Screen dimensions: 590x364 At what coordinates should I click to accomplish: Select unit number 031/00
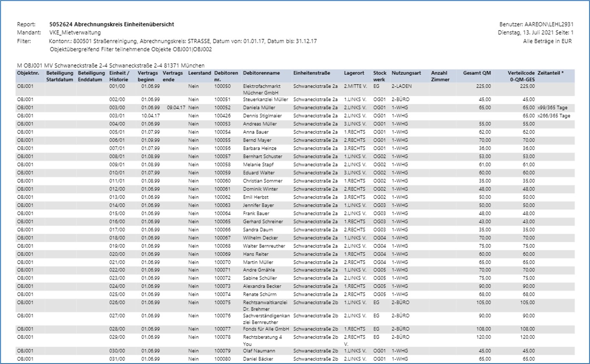116,359
